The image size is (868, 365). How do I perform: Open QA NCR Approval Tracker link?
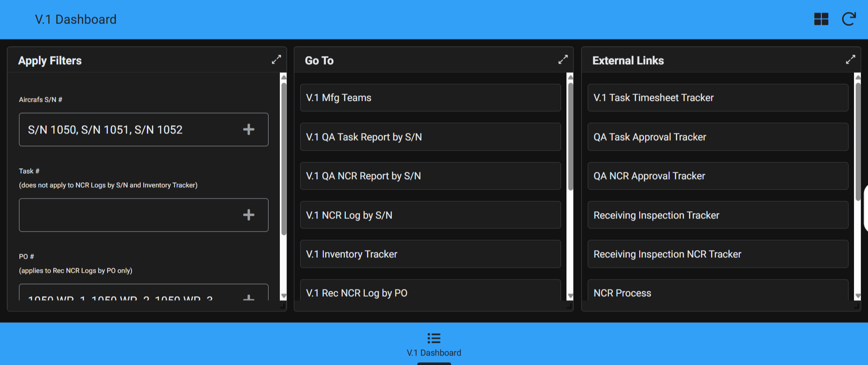pyautogui.click(x=718, y=176)
